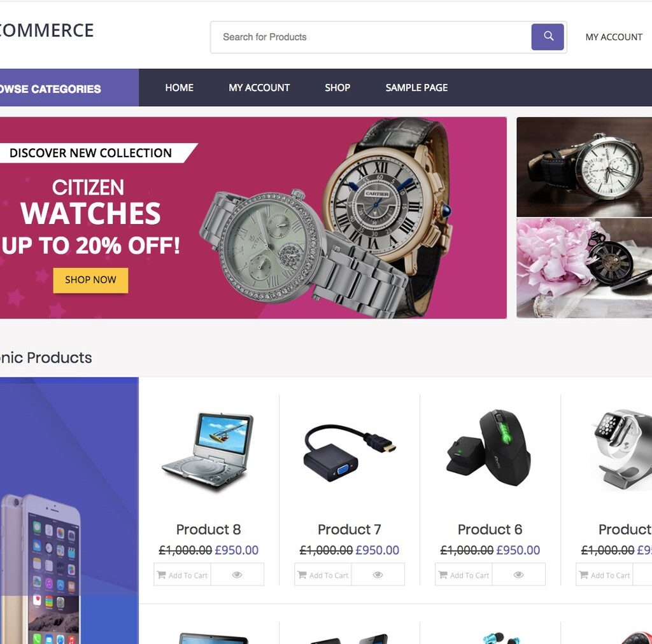Click the cart icon for Product 6

click(x=443, y=575)
